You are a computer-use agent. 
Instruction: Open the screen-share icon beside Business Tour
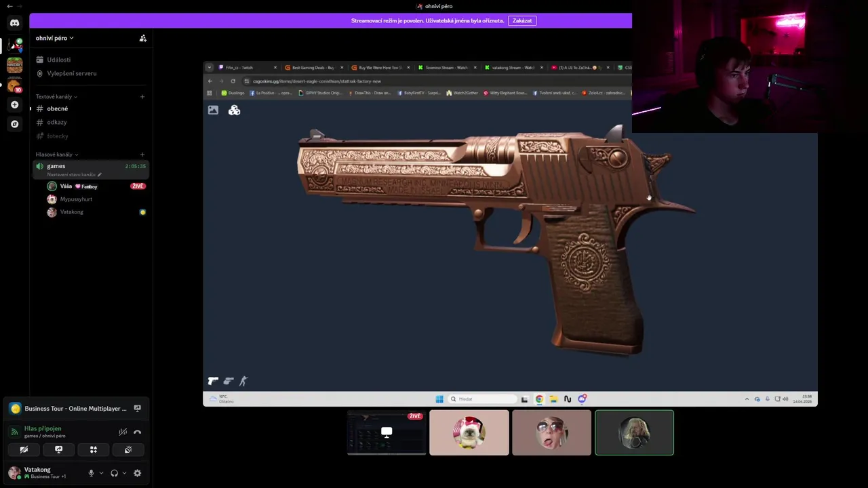tap(137, 409)
